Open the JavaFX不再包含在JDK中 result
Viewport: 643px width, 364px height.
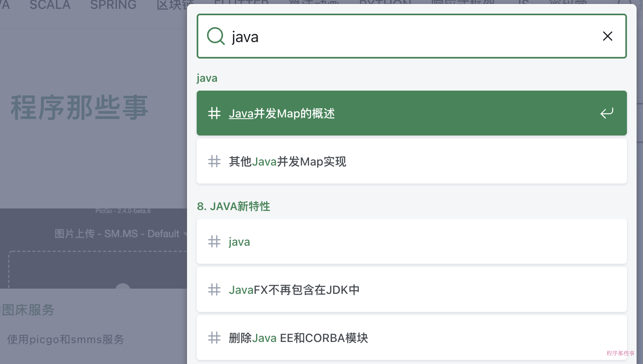(294, 290)
